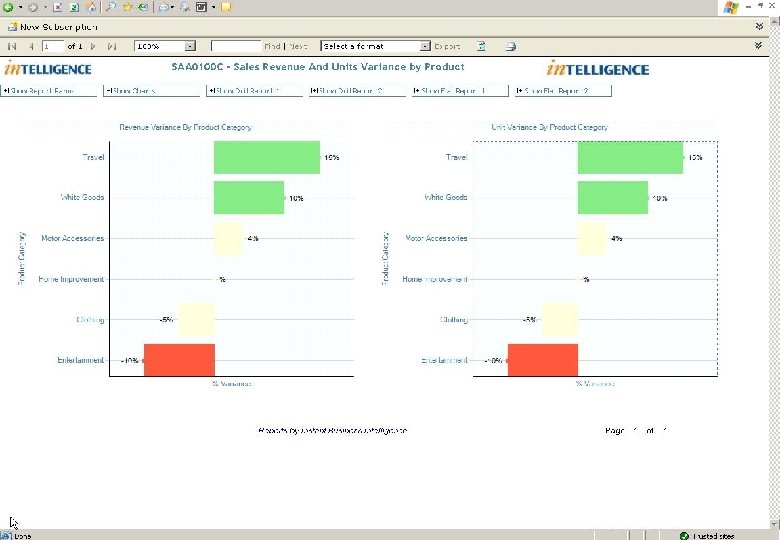Toggle the Show Report Params section
Viewport: 780px width, 540px height.
[x=48, y=91]
